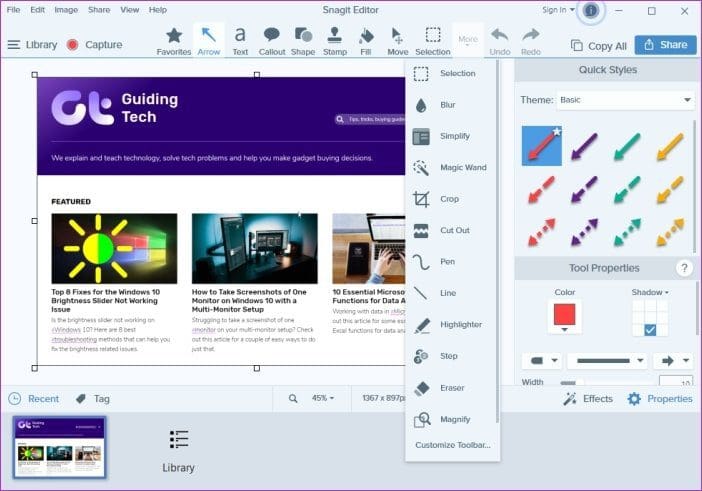The height and width of the screenshot is (491, 702).
Task: Pick the Magnify tool
Action: tap(452, 419)
